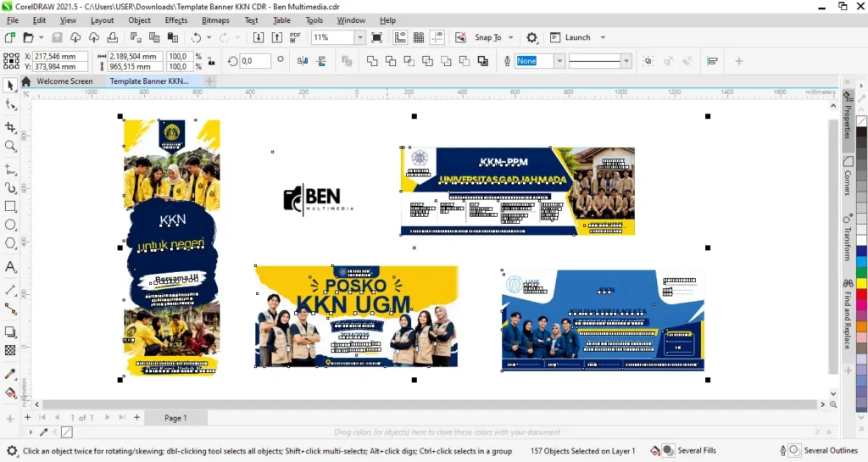The height and width of the screenshot is (462, 868).
Task: Open the zoom level dropdown
Action: [x=359, y=37]
